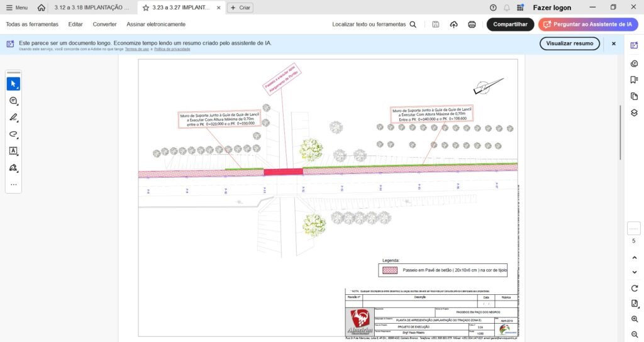Choose the comment tool in left toolbar
Viewport: 644px width, 342px height.
[x=13, y=101]
